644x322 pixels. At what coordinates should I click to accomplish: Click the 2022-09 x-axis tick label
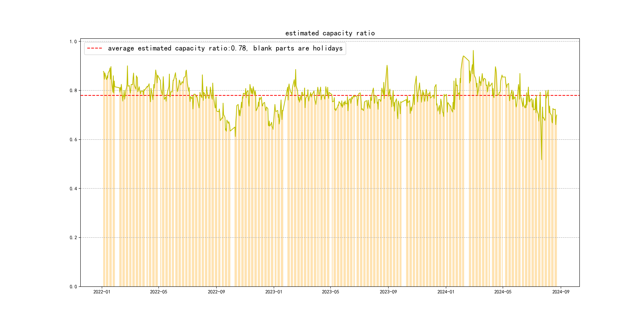click(216, 292)
